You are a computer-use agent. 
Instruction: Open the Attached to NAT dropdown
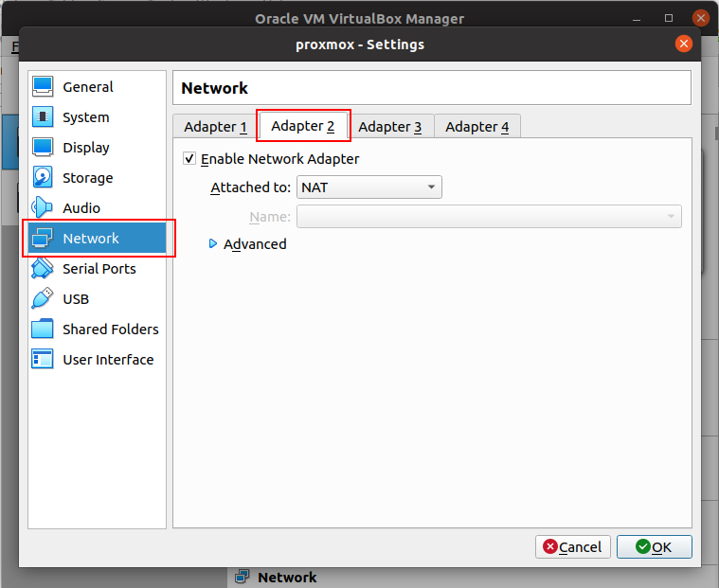tap(369, 187)
